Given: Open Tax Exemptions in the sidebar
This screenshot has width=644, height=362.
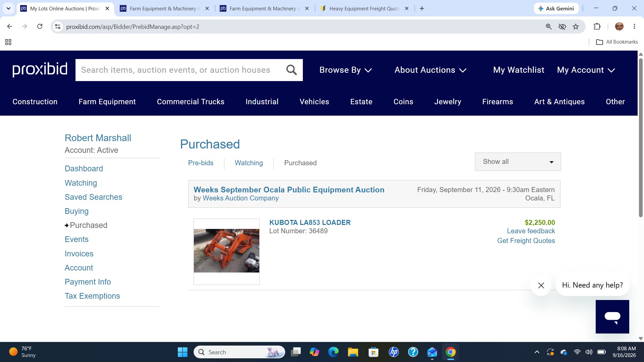Looking at the screenshot, I should coord(92,296).
